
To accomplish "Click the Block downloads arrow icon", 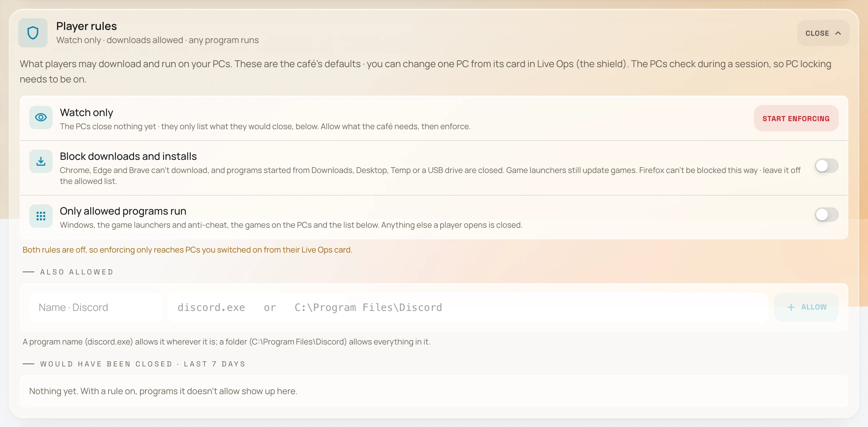I will [41, 161].
